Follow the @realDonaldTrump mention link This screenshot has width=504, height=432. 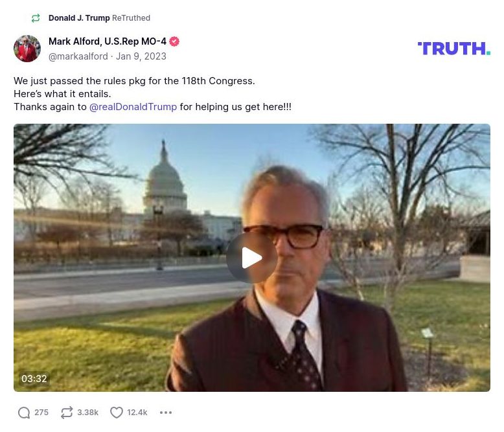(133, 107)
